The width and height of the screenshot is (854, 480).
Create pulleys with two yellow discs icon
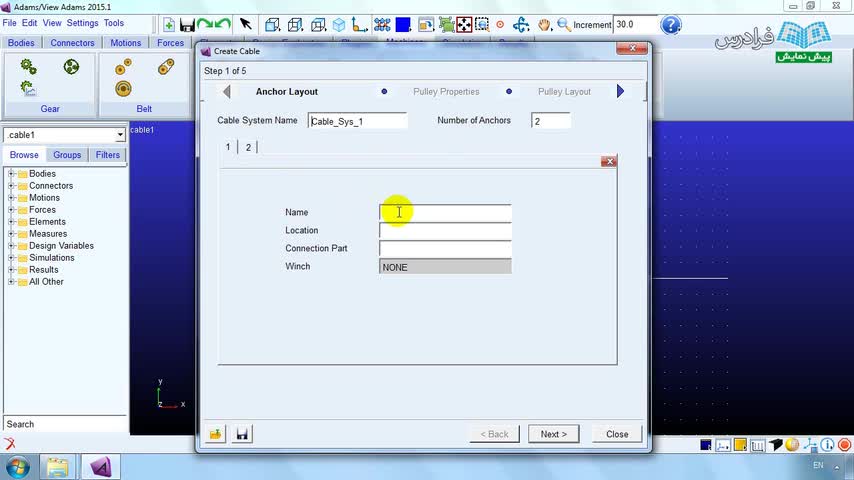(x=123, y=67)
